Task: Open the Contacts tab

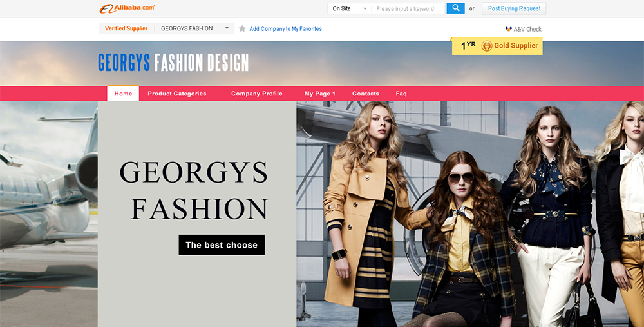Action: (x=366, y=94)
